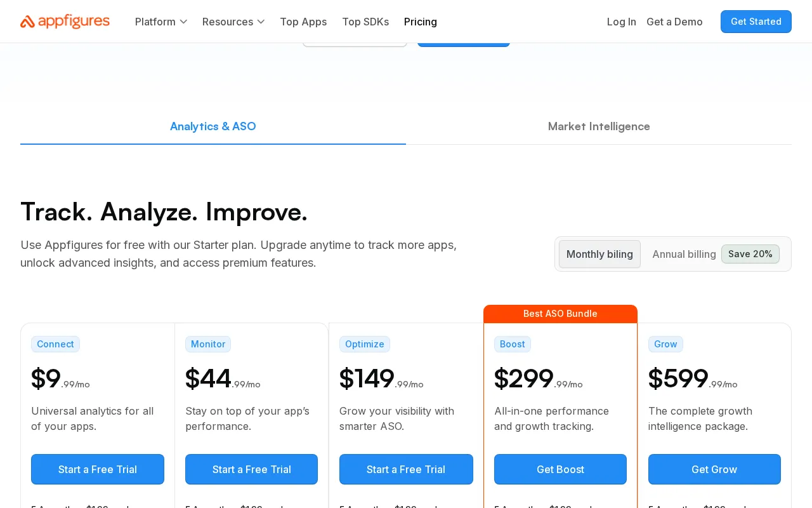Select Pricing in navigation bar
Image resolution: width=812 pixels, height=508 pixels.
421,22
